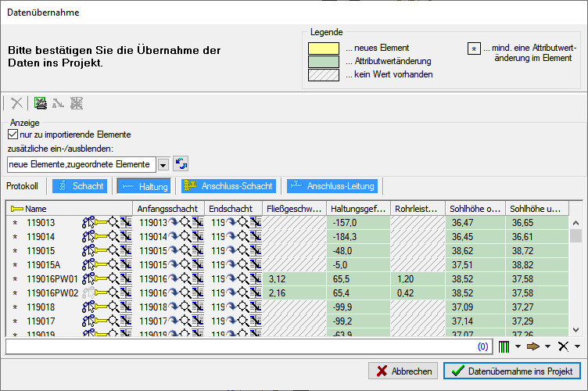Click the yellow pipe icon in row 119014
588x391 pixels.
102,237
